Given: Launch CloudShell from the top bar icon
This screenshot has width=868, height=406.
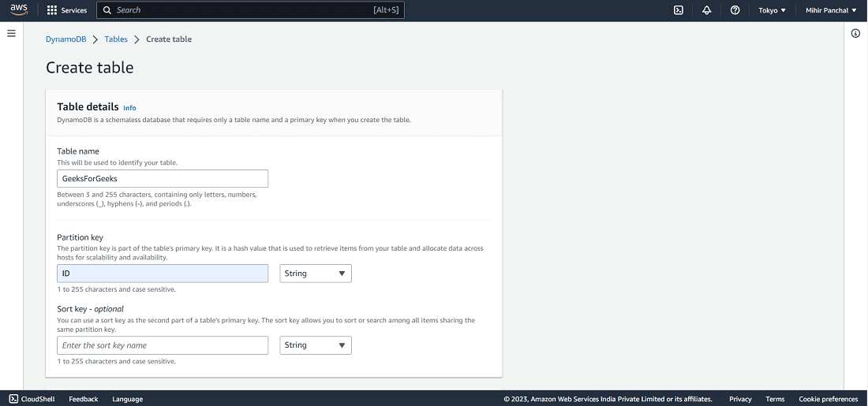Looking at the screenshot, I should coord(678,10).
